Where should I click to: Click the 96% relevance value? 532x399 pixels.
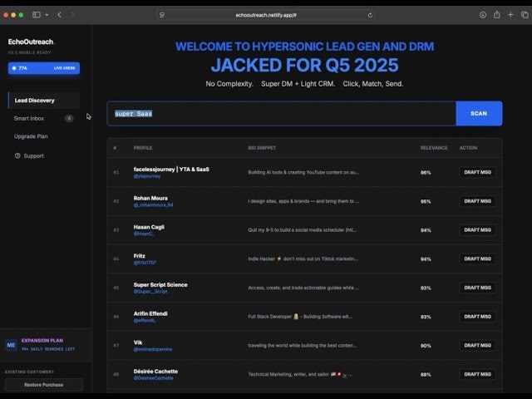tap(426, 173)
